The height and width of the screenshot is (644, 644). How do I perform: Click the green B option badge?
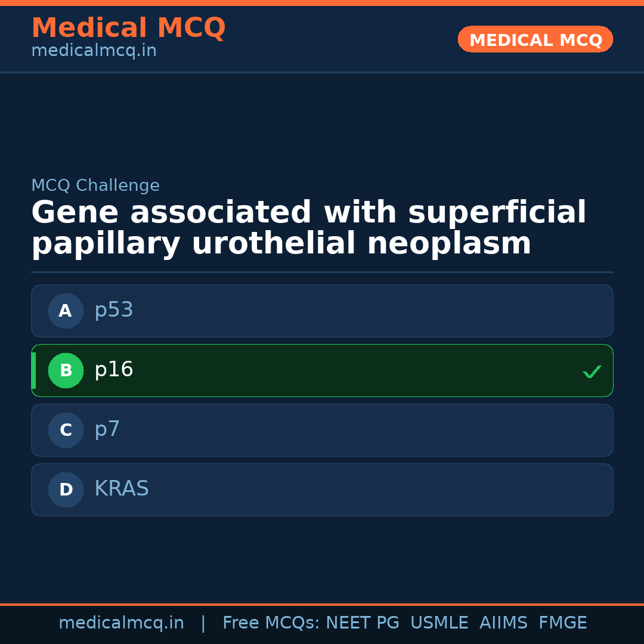[x=66, y=370]
